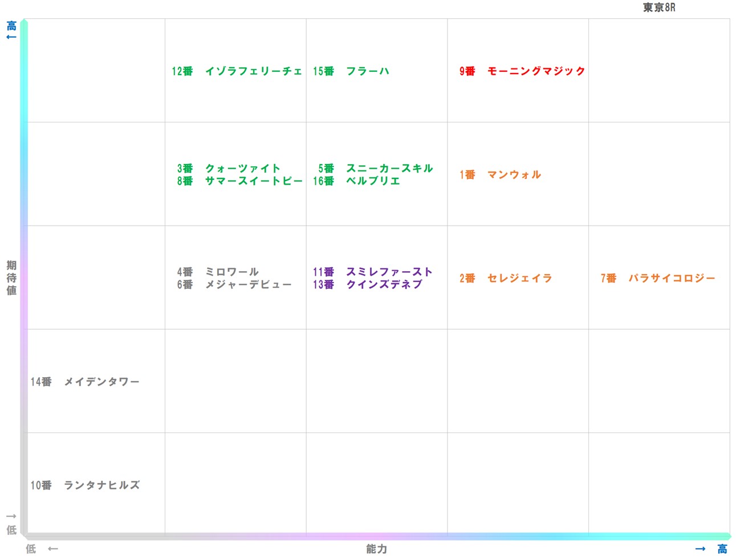Click the イゾラフェリーチェ label
Image resolution: width=736 pixels, height=560 pixels.
(x=254, y=71)
